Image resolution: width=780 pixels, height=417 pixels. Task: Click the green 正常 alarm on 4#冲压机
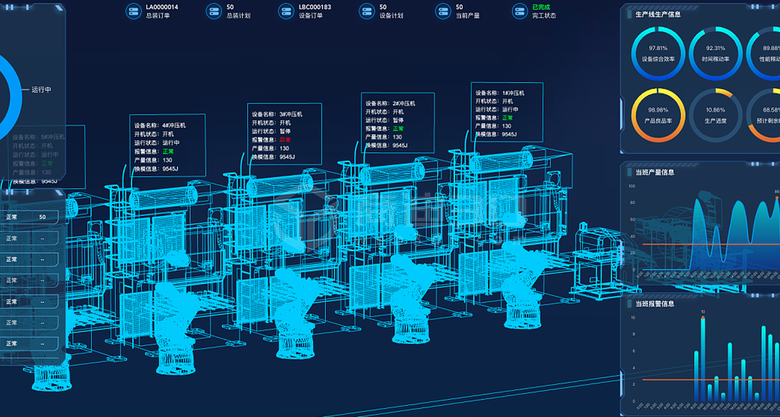[x=168, y=151]
